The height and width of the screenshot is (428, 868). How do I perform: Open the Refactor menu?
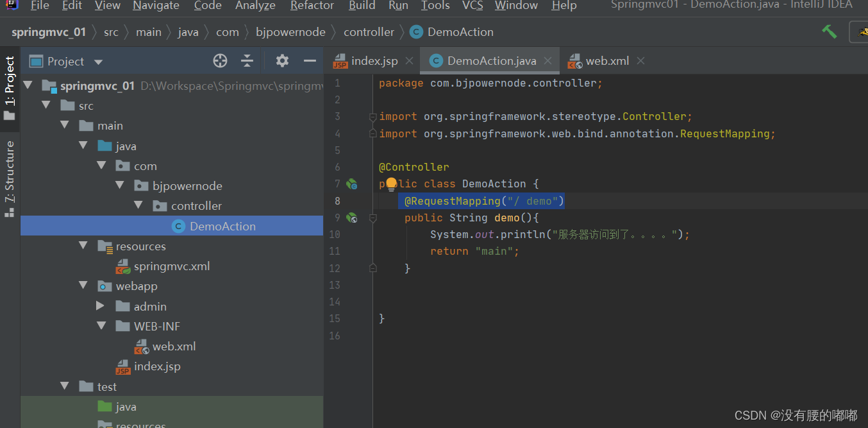(312, 5)
